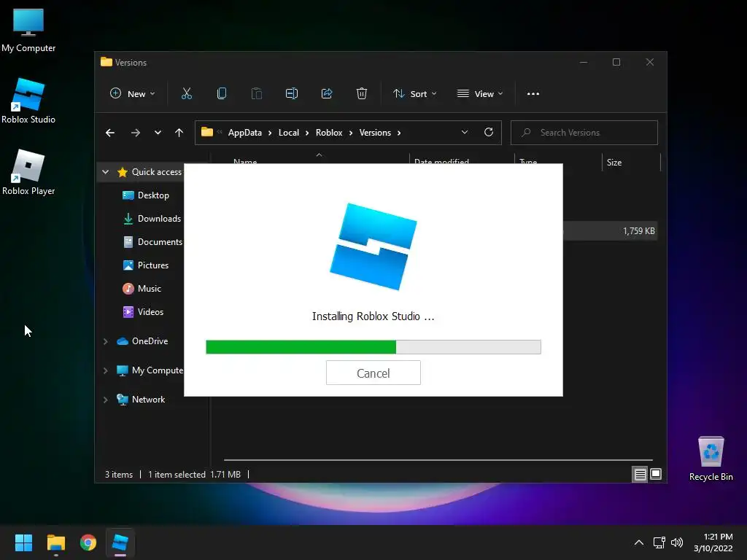
Task: Click the Paste clipboard icon
Action: (x=256, y=94)
